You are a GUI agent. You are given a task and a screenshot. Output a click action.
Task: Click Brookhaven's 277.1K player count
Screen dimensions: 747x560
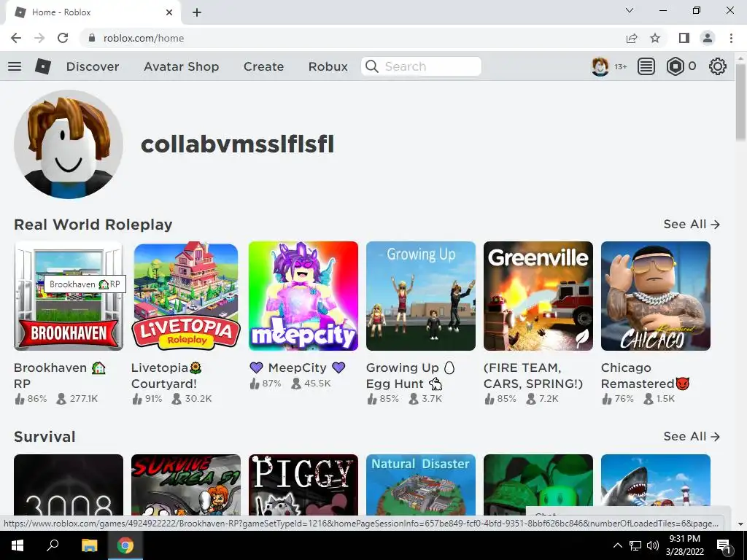[77, 399]
